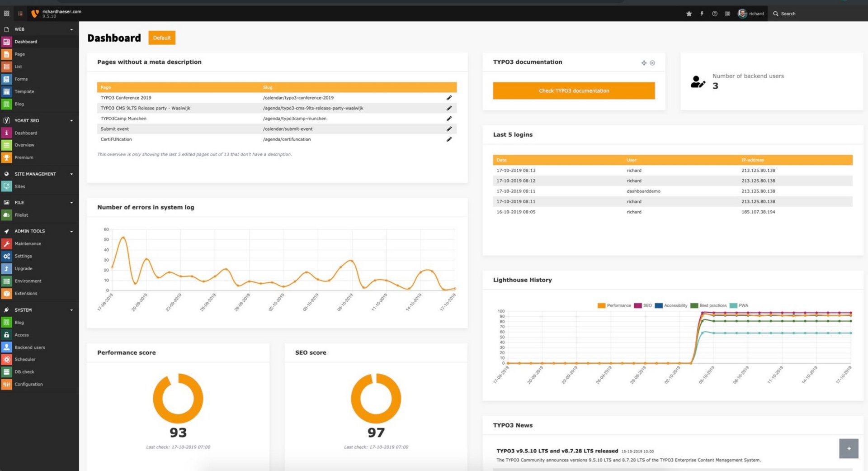The width and height of the screenshot is (868, 471).
Task: Edit CertiFUNcation page
Action: tap(449, 139)
